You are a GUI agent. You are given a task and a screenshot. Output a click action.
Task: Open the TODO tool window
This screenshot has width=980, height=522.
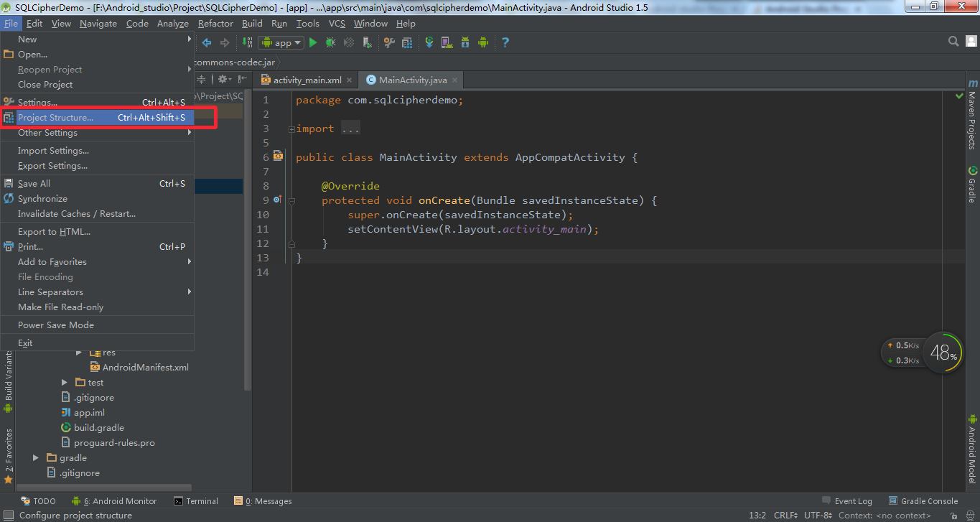coord(38,501)
